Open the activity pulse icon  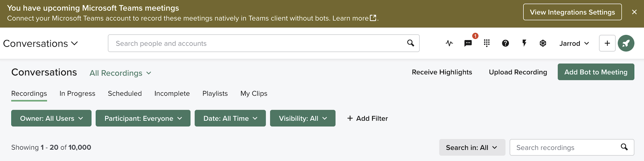(x=449, y=43)
